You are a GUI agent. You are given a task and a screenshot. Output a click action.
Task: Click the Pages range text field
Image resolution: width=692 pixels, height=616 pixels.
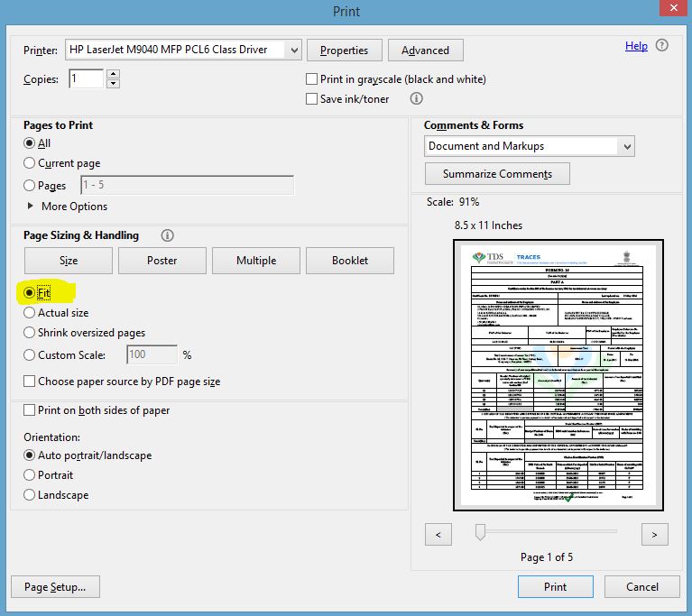(x=187, y=185)
